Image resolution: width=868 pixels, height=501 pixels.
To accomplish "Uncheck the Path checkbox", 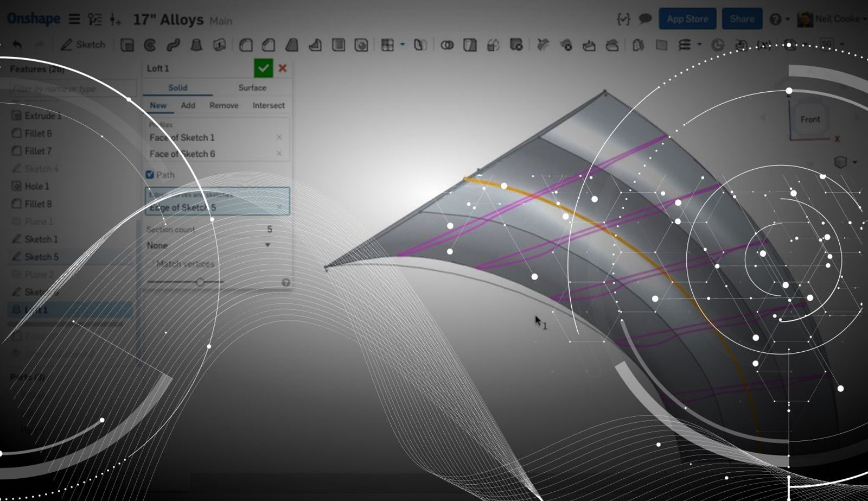I will tap(150, 175).
